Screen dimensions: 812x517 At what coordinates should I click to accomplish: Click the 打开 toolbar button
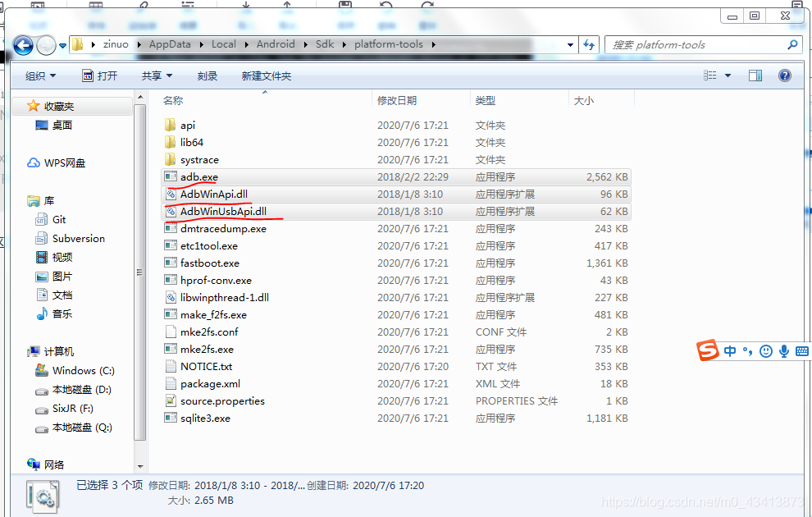coord(100,76)
